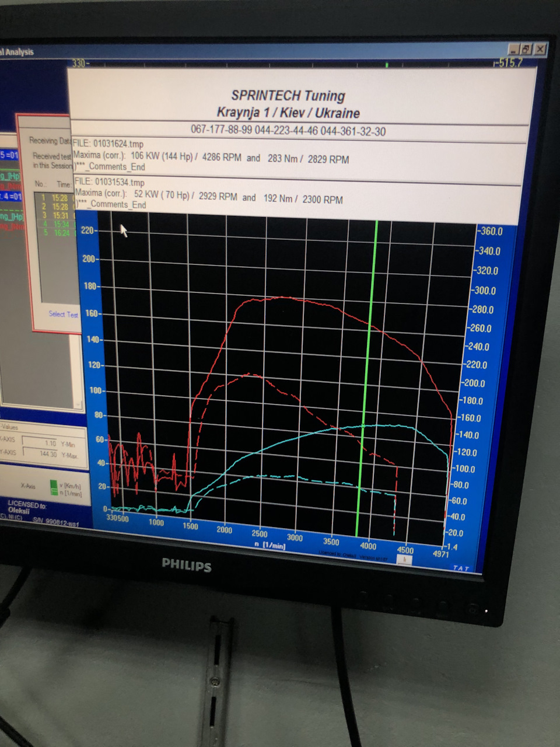Click the 106 KW (144 Hp) maxima text

click(162, 156)
